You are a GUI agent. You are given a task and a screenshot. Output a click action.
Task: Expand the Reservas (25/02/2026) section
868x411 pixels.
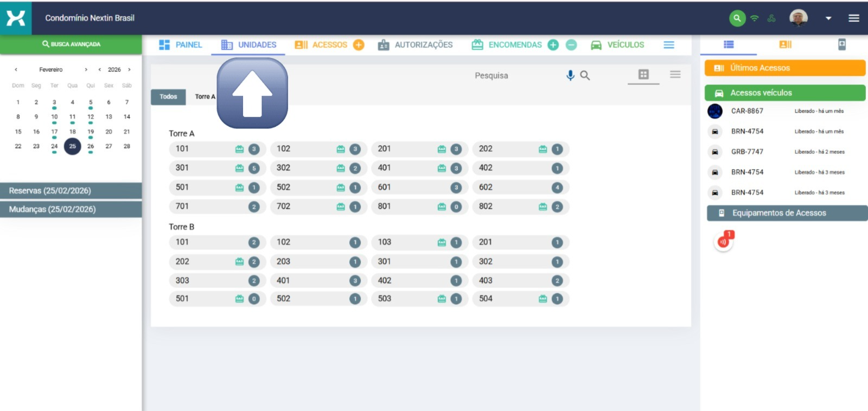click(71, 191)
